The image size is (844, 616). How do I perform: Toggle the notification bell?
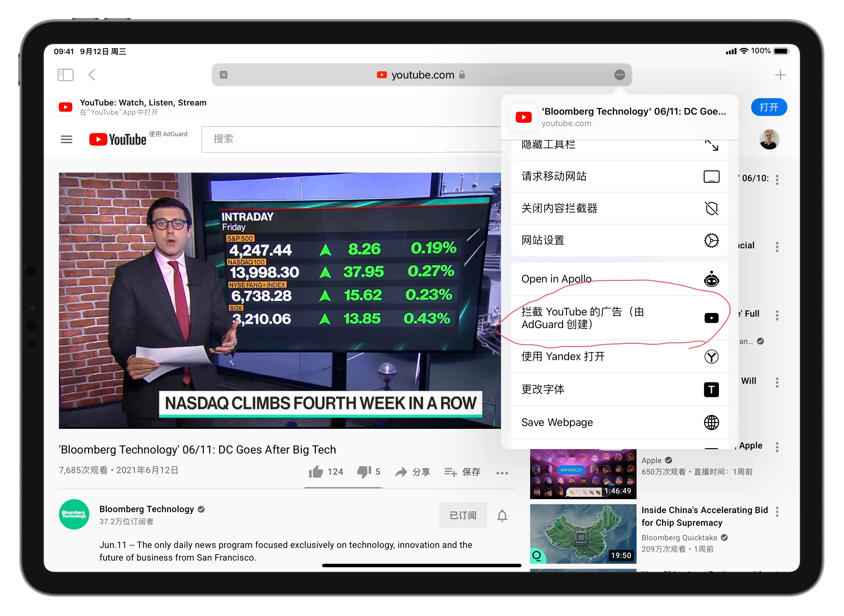502,515
